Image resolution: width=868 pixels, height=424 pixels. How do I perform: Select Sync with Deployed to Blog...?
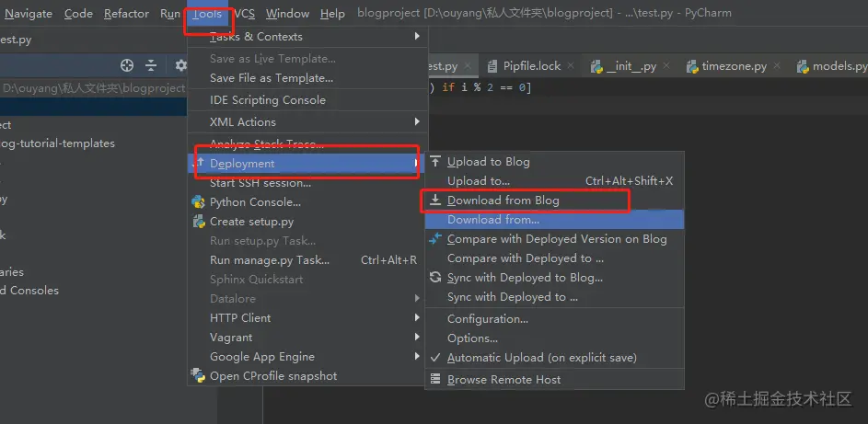pyautogui.click(x=554, y=278)
